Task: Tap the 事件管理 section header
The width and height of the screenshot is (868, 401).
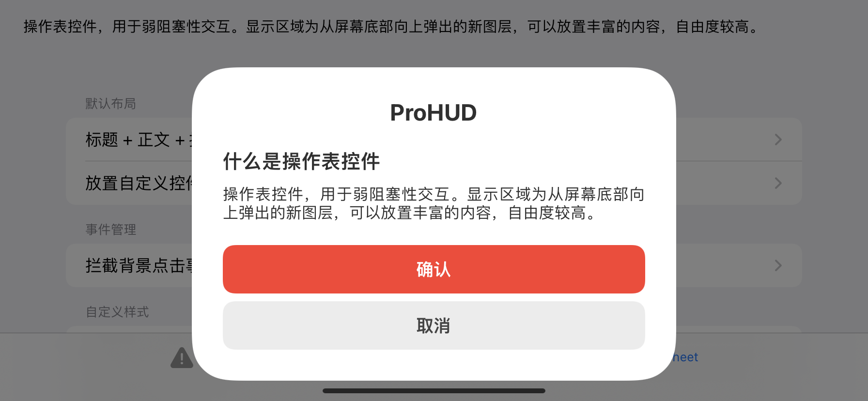Action: (x=110, y=230)
